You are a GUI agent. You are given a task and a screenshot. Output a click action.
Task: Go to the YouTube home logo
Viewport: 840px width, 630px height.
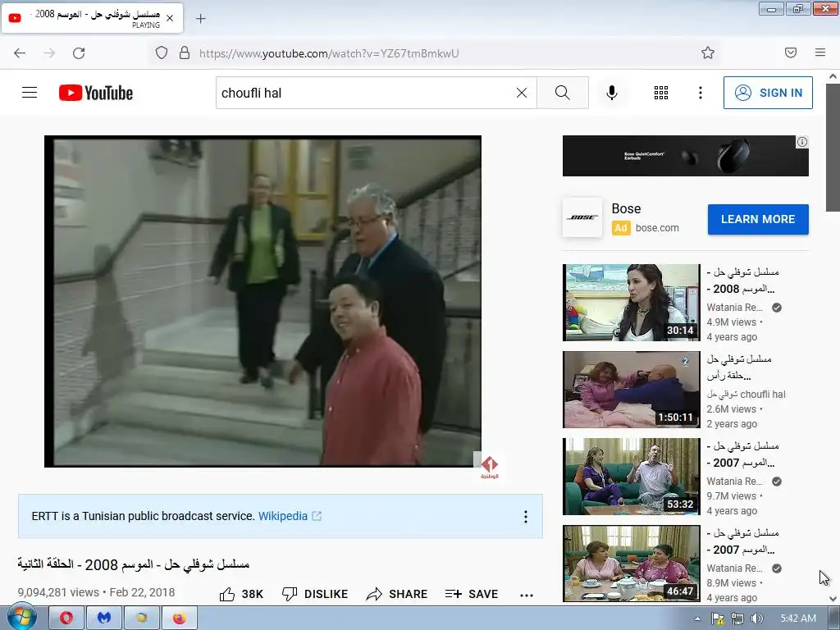[x=96, y=93]
